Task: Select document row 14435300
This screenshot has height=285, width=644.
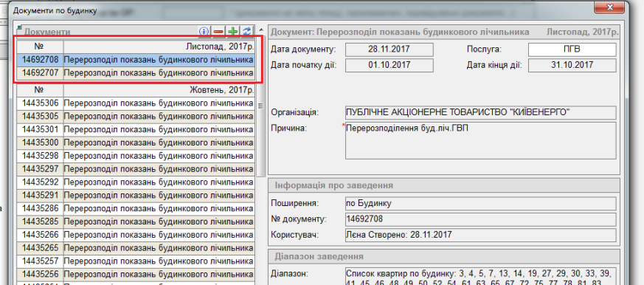Action: 135,142
